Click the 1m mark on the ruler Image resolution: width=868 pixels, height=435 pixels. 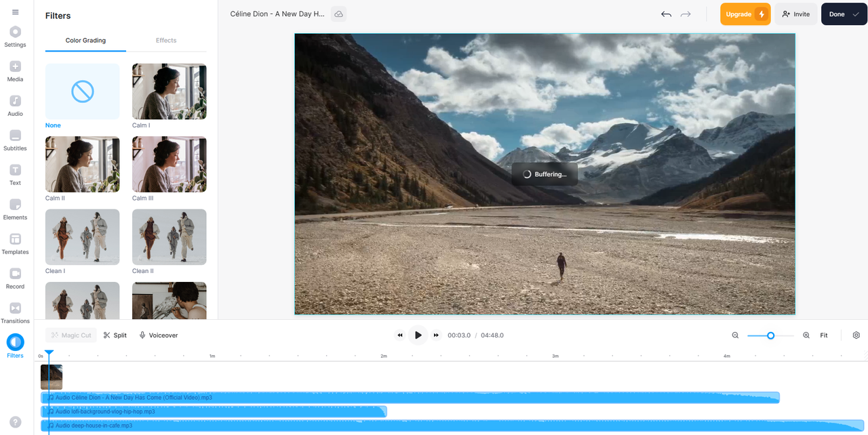pos(212,356)
